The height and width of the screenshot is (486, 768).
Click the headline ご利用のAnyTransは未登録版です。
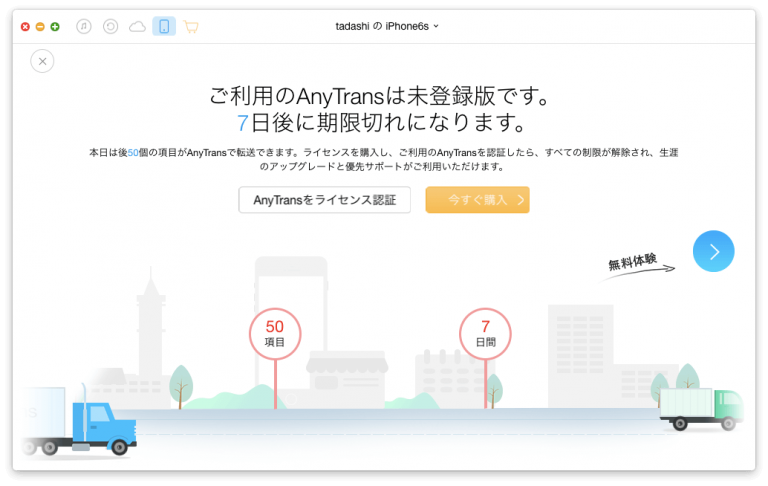pyautogui.click(x=381, y=96)
